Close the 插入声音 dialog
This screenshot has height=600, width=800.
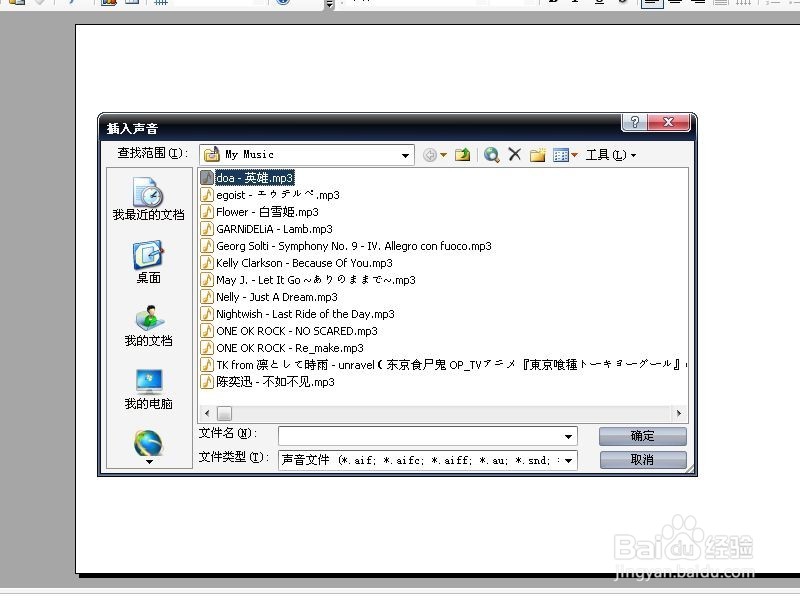coord(668,122)
